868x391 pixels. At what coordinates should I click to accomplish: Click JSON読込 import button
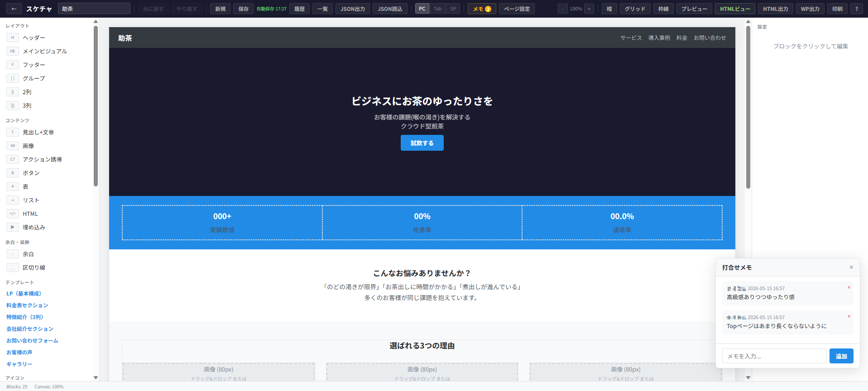[x=390, y=9]
